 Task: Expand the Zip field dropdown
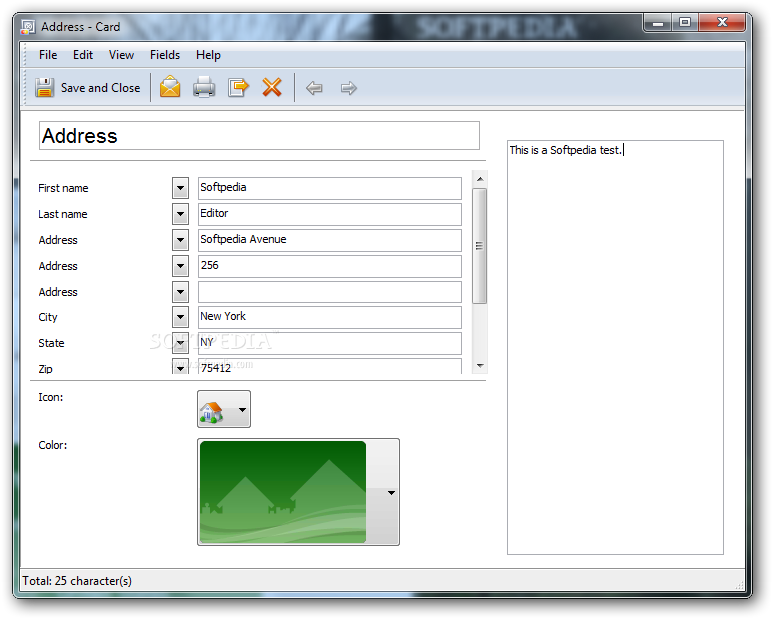(180, 367)
